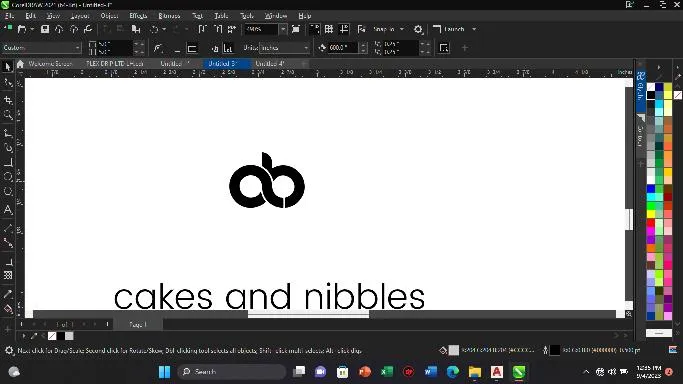Viewport: 683px width, 384px height.
Task: Click the Export icon in the standard toolbar
Action: [218, 29]
